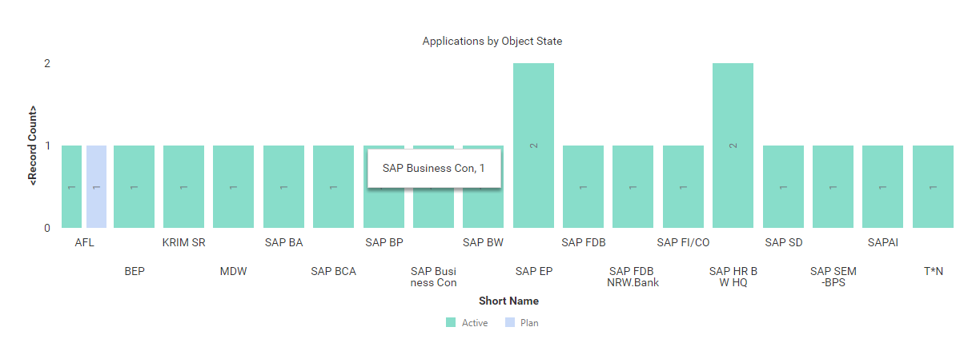Click the SAP FI/CO bar
This screenshot has width=980, height=363.
pos(683,187)
